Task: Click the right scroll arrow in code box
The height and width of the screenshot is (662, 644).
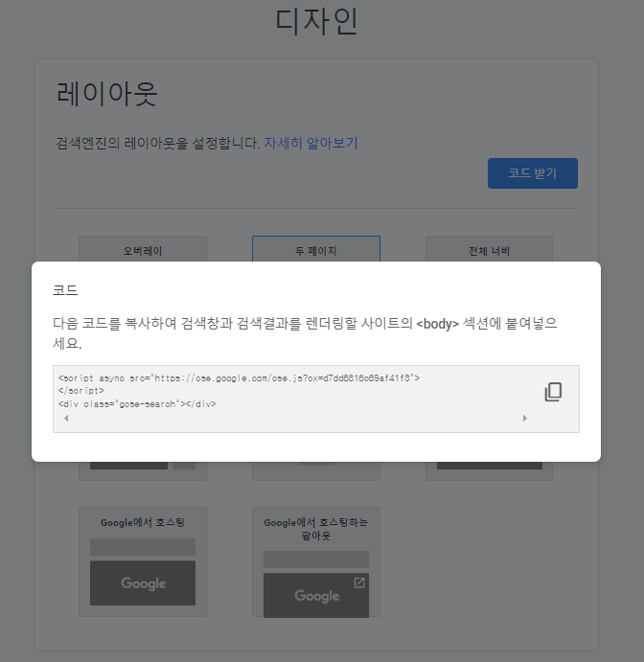Action: [524, 418]
